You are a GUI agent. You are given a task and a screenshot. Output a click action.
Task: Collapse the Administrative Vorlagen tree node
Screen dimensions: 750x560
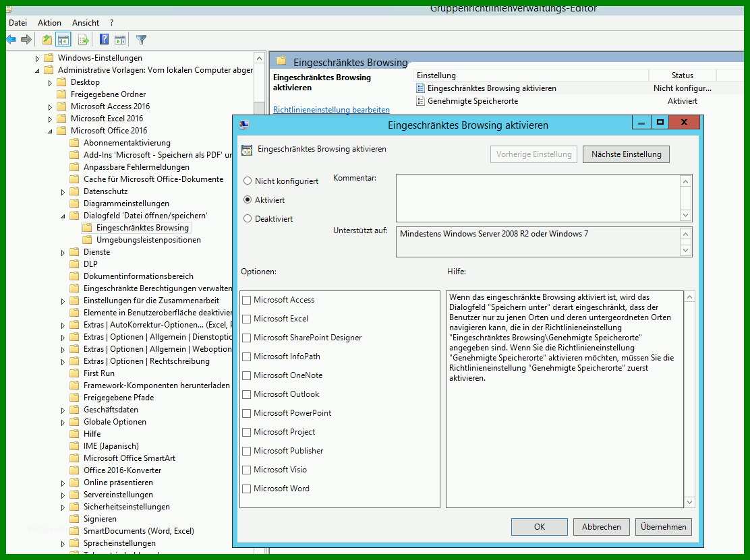point(37,71)
